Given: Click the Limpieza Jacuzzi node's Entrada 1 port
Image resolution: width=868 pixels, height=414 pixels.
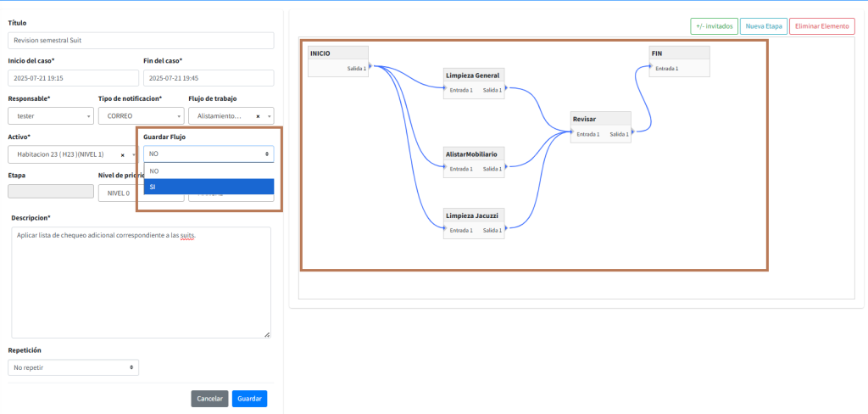Looking at the screenshot, I should tap(444, 230).
